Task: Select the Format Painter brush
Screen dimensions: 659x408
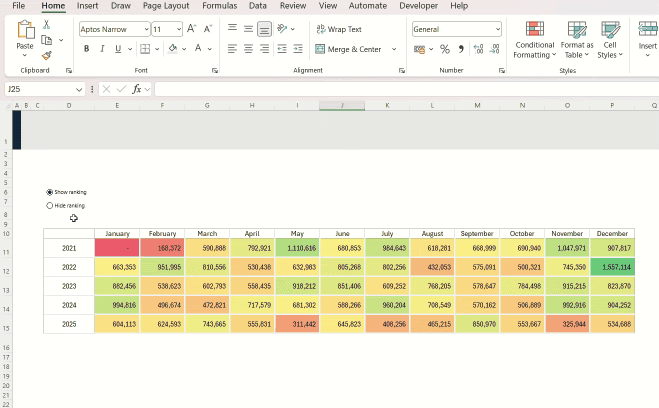Action: [x=47, y=55]
